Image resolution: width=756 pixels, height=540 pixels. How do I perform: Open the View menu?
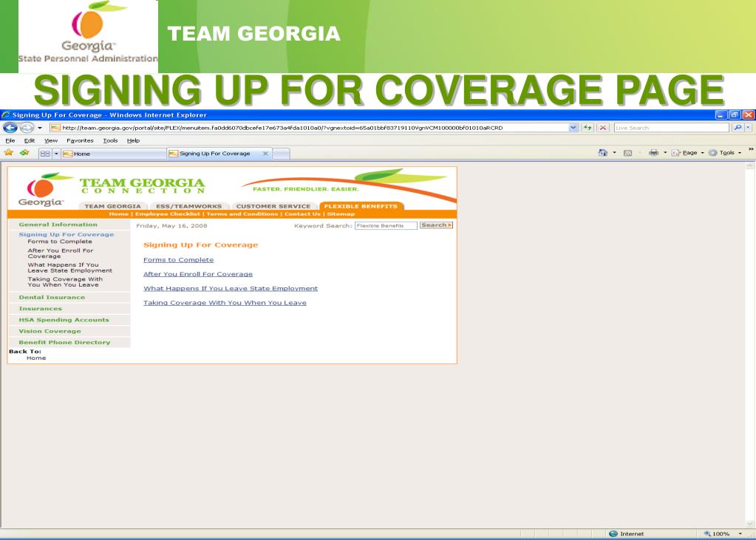click(51, 141)
